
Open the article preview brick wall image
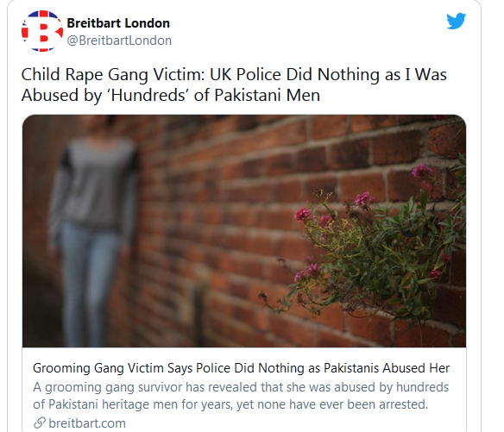point(244,230)
